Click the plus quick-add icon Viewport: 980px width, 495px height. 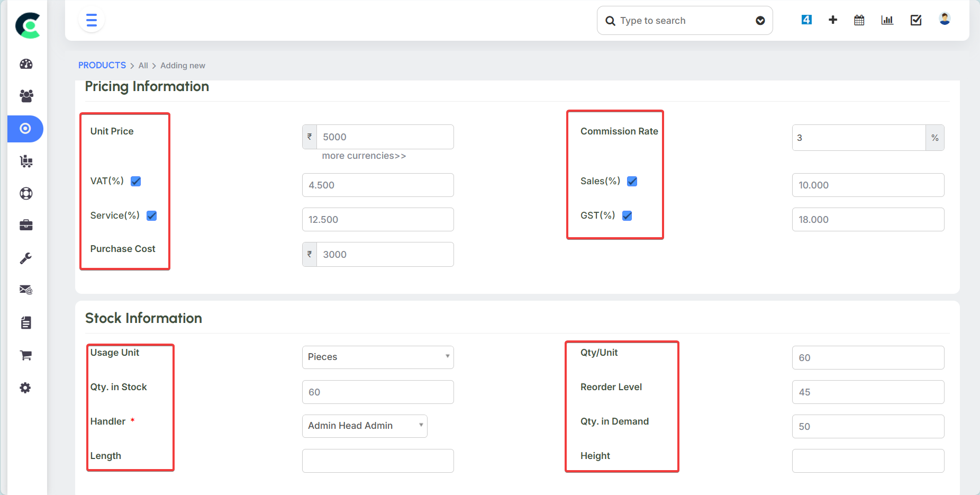coord(832,20)
